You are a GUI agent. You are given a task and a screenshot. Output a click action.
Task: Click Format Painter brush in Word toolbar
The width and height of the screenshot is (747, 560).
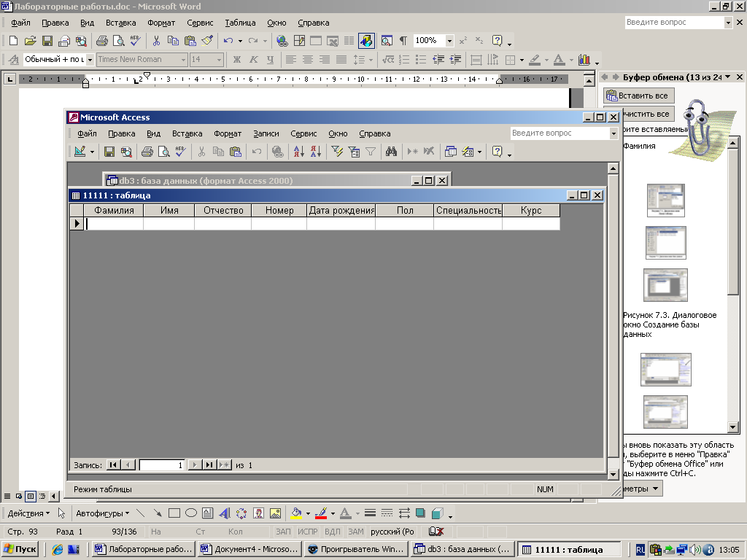pyautogui.click(x=207, y=41)
